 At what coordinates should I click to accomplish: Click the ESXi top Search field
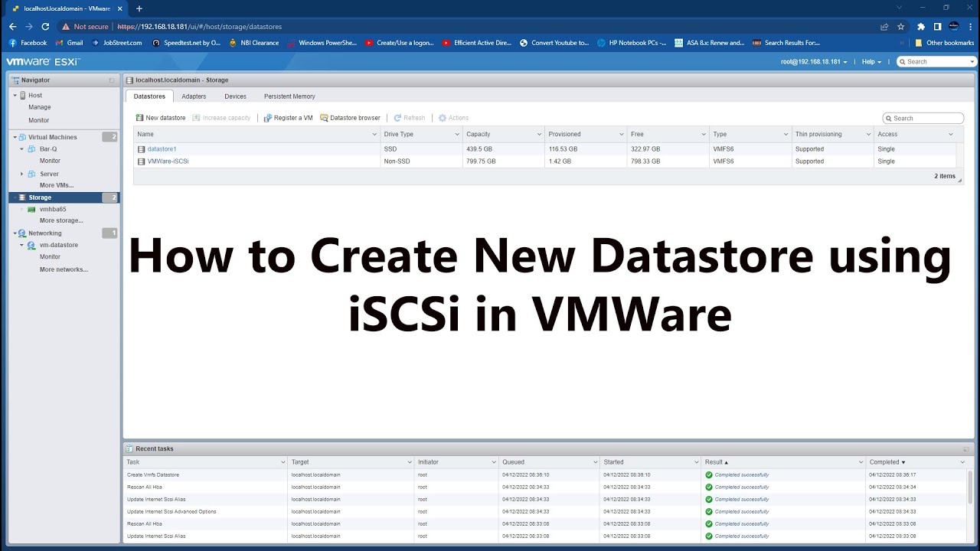[936, 61]
